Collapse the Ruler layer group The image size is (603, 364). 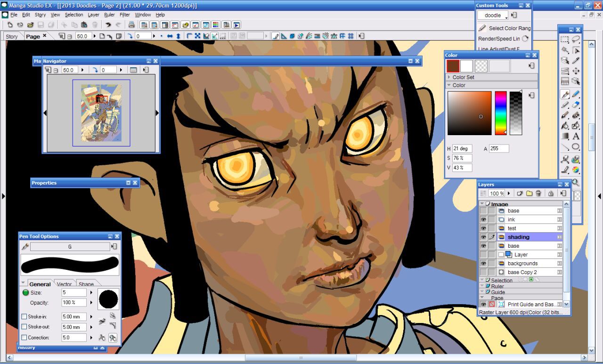click(482, 286)
